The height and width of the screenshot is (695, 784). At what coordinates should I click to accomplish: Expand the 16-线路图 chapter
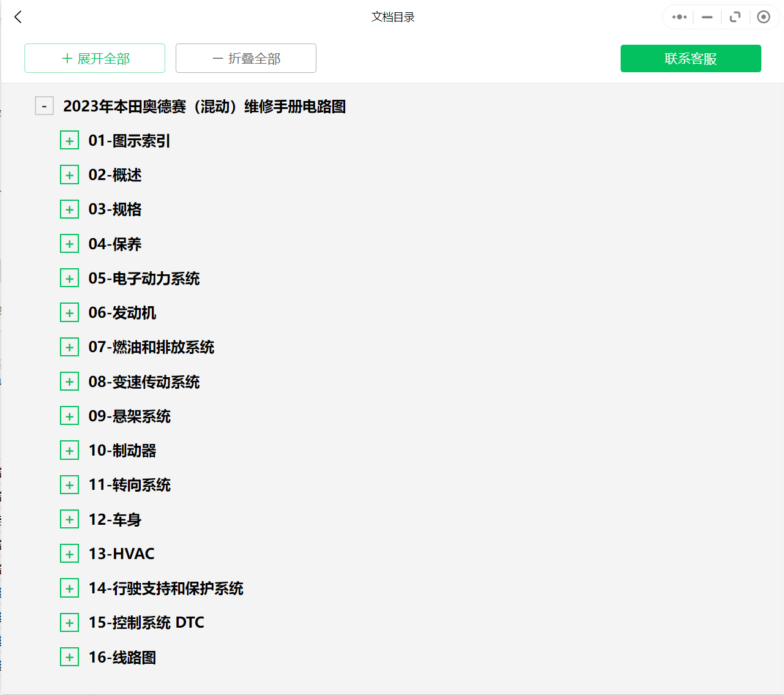[70, 656]
